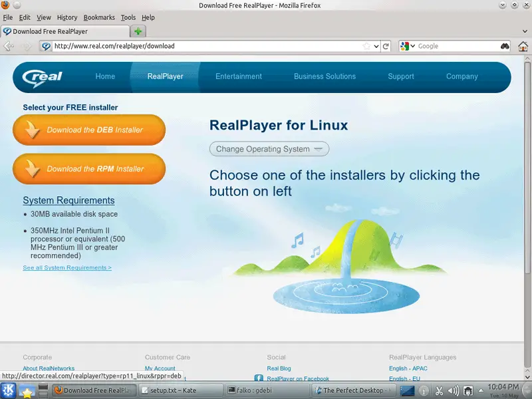Click the Facebook icon in the footer
The image size is (532, 399).
point(259,378)
